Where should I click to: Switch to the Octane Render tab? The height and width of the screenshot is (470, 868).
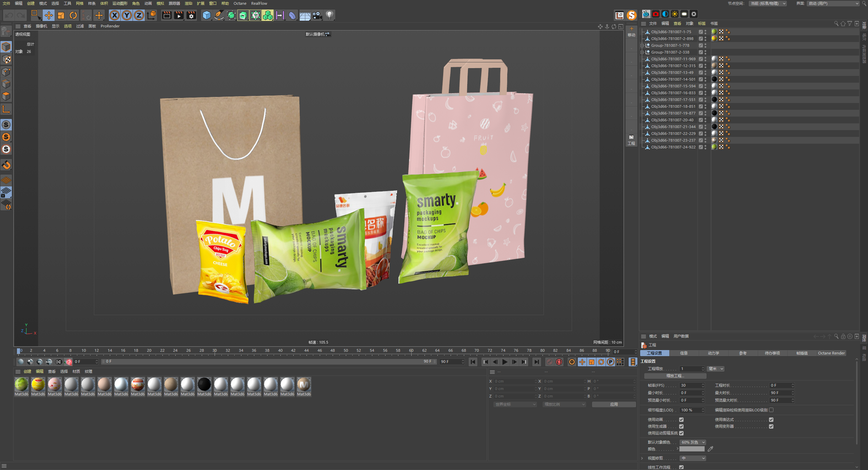(831, 353)
